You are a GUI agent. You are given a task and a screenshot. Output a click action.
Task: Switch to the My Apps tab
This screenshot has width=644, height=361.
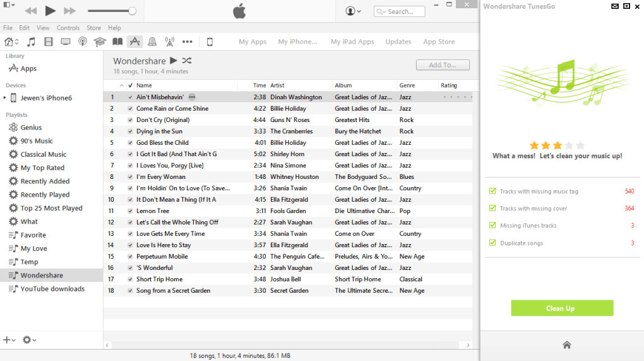253,42
